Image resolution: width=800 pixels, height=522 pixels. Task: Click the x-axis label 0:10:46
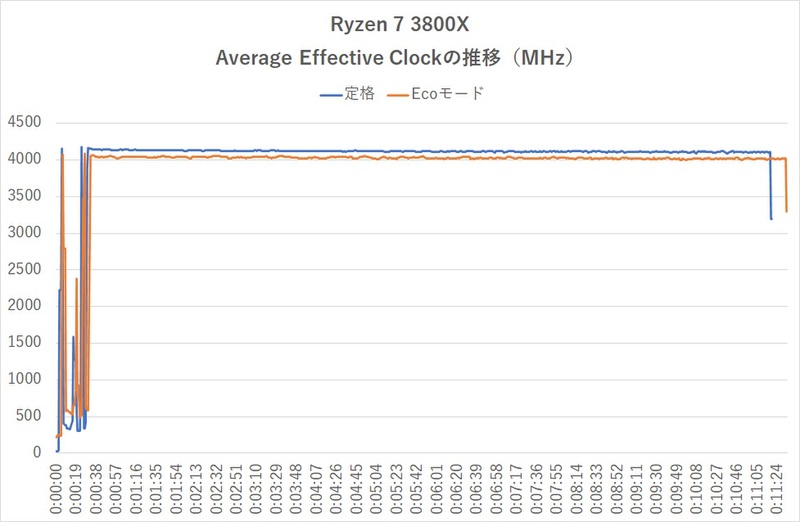pyautogui.click(x=737, y=489)
